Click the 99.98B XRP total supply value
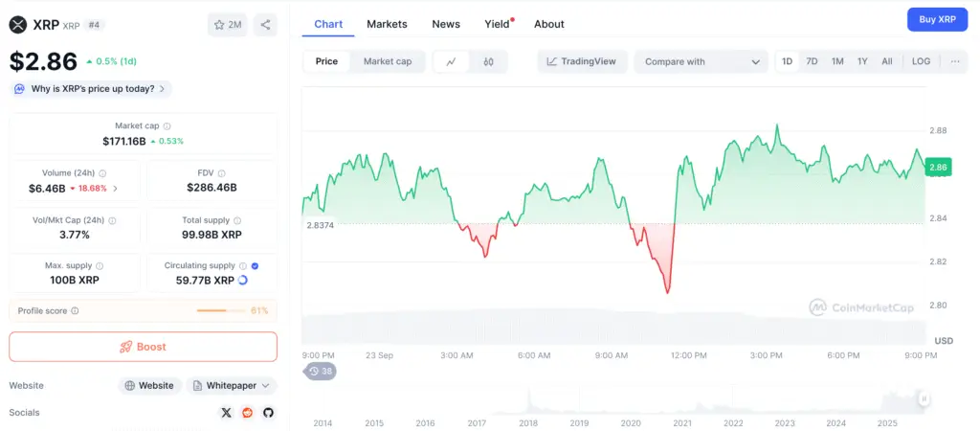The image size is (980, 431). pyautogui.click(x=212, y=236)
